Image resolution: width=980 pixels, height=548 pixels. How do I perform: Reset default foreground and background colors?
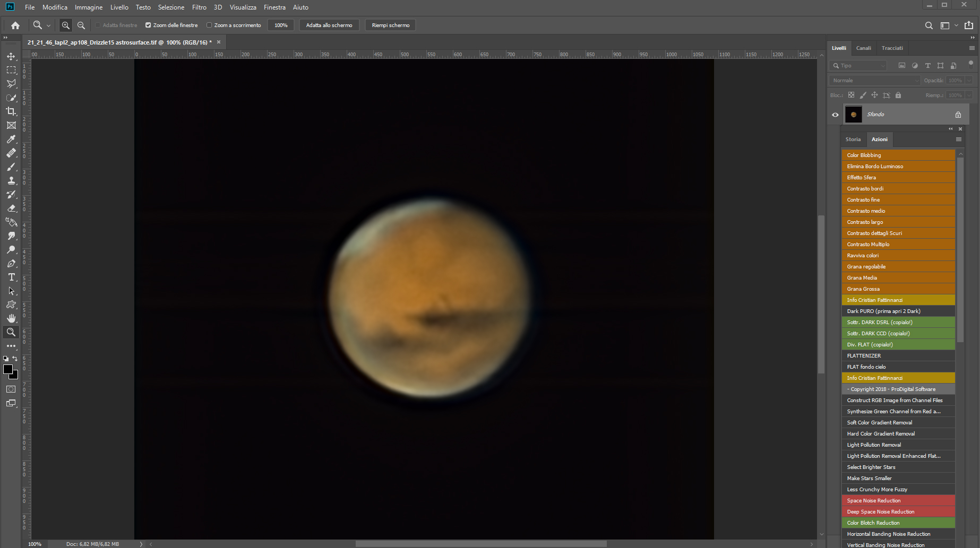(x=6, y=359)
